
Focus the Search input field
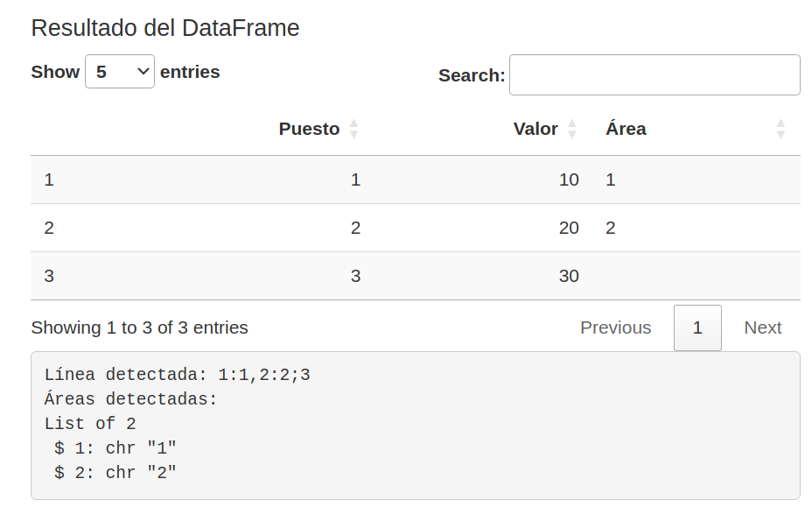654,75
